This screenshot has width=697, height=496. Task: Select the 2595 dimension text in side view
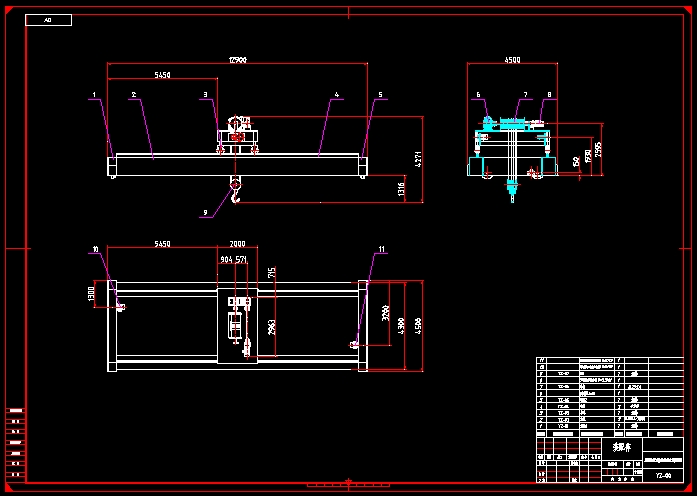599,149
